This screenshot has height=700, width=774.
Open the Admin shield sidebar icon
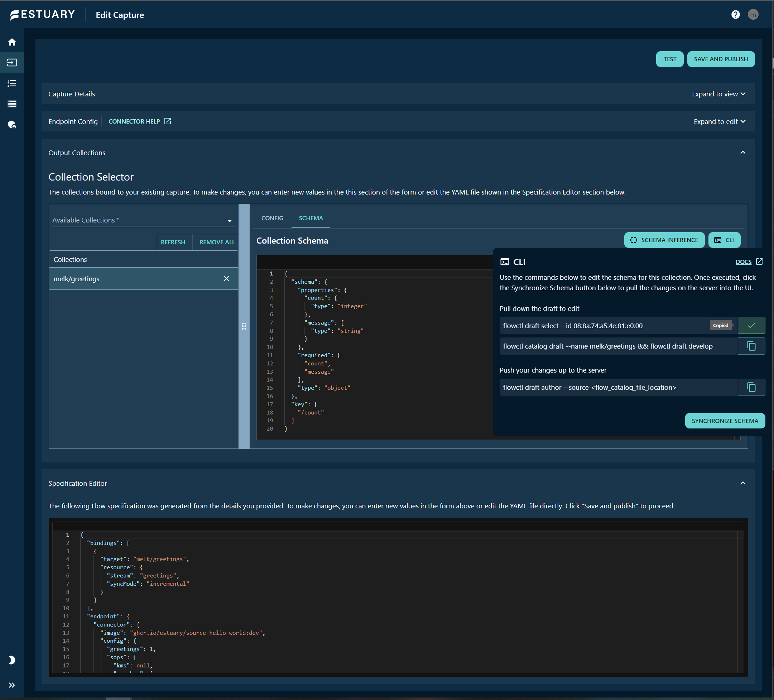12,125
